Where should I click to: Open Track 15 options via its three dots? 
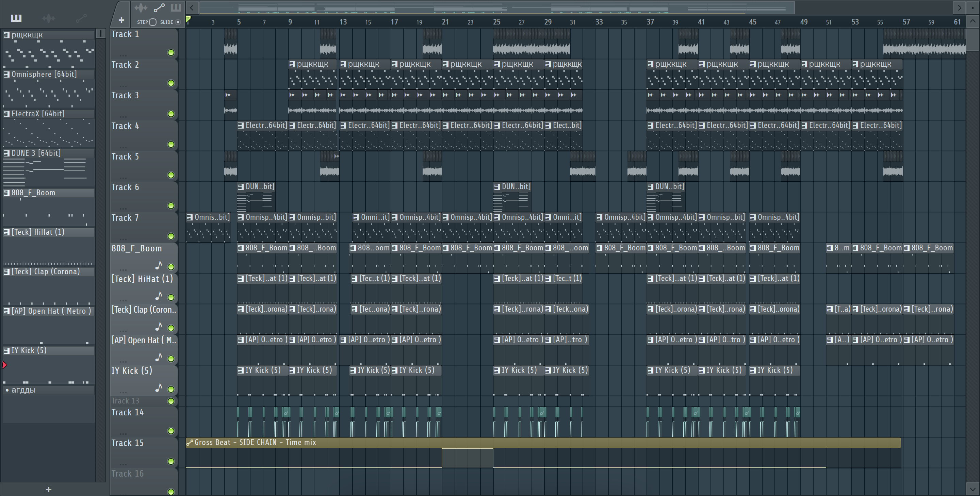click(123, 464)
